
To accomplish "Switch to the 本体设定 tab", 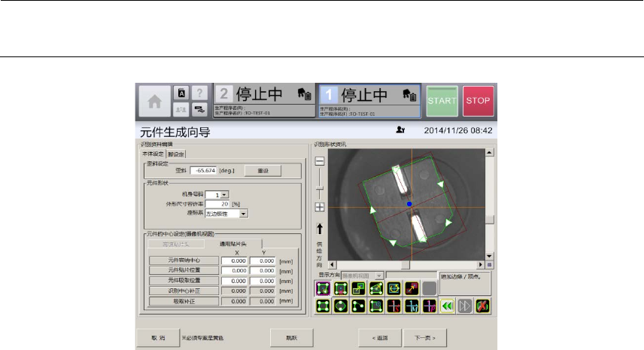I will pyautogui.click(x=151, y=154).
